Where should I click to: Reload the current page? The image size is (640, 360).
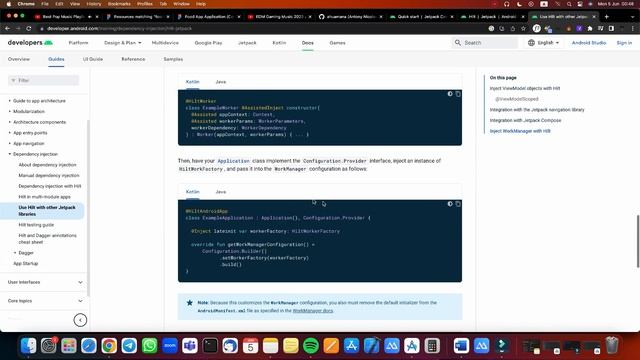[x=29, y=29]
